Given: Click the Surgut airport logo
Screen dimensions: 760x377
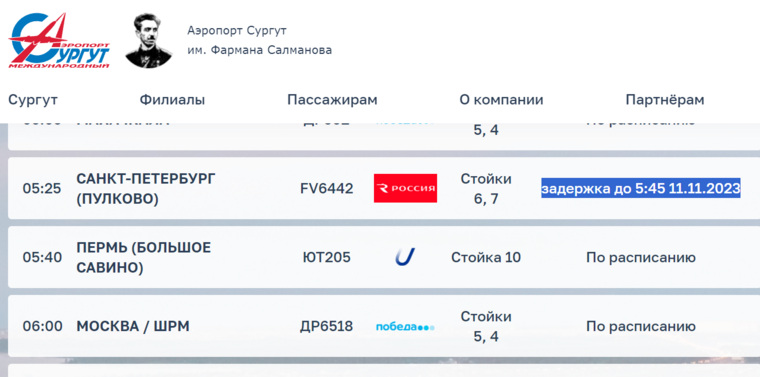Looking at the screenshot, I should pos(59,40).
